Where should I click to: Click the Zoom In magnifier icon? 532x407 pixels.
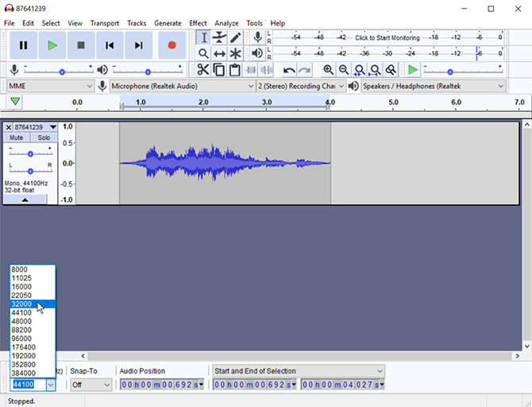(x=329, y=70)
